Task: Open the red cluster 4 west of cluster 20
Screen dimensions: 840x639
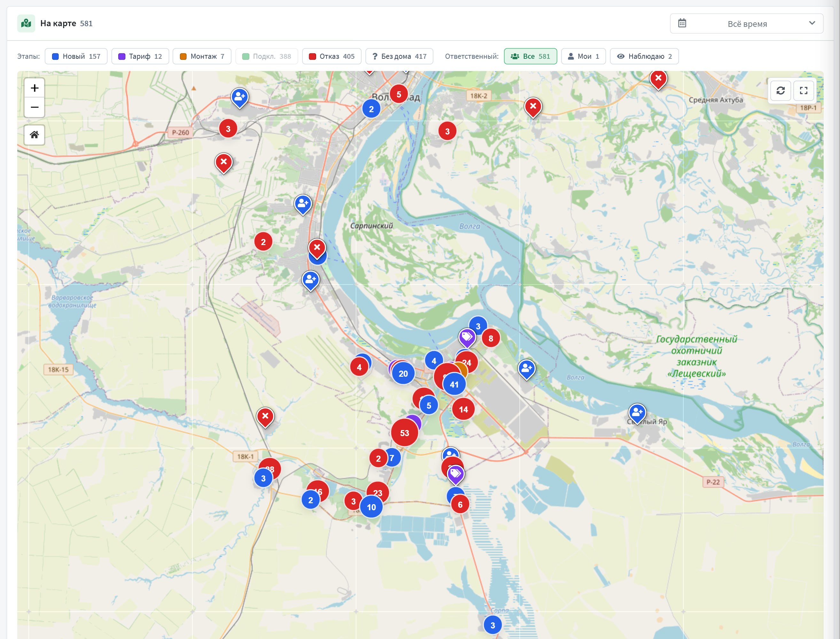Action: coord(359,367)
